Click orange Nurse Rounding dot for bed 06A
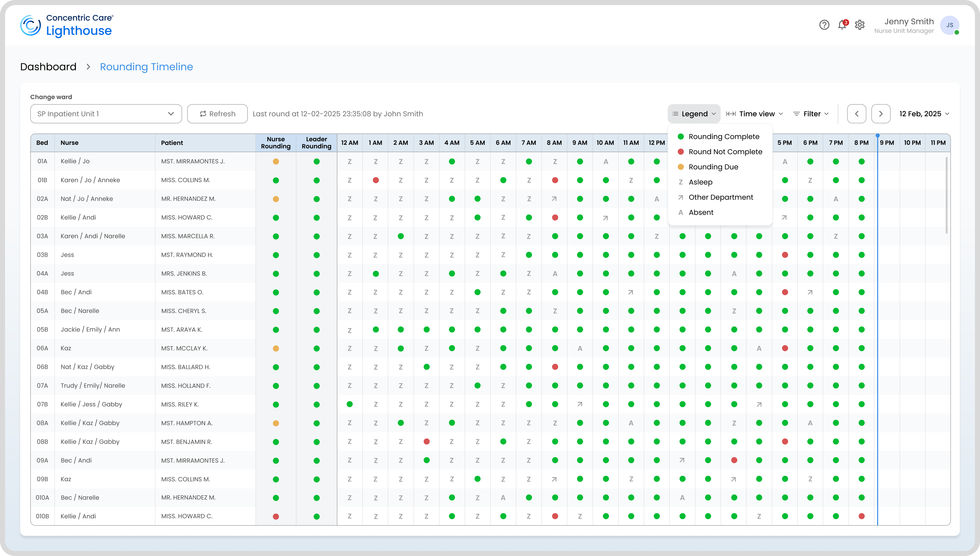The width and height of the screenshot is (980, 556). point(276,348)
